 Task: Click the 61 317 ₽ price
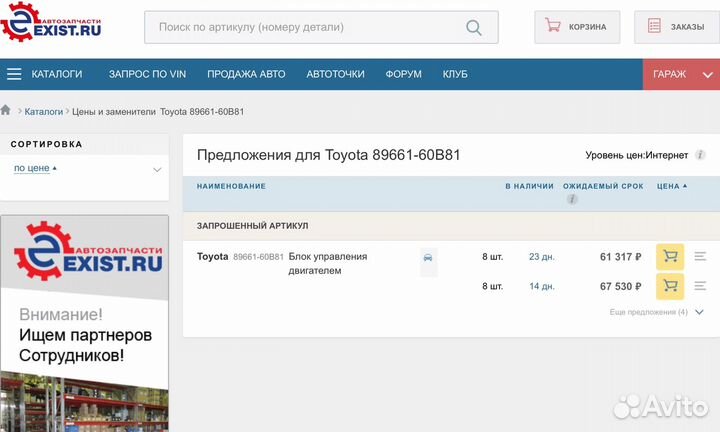pyautogui.click(x=620, y=257)
